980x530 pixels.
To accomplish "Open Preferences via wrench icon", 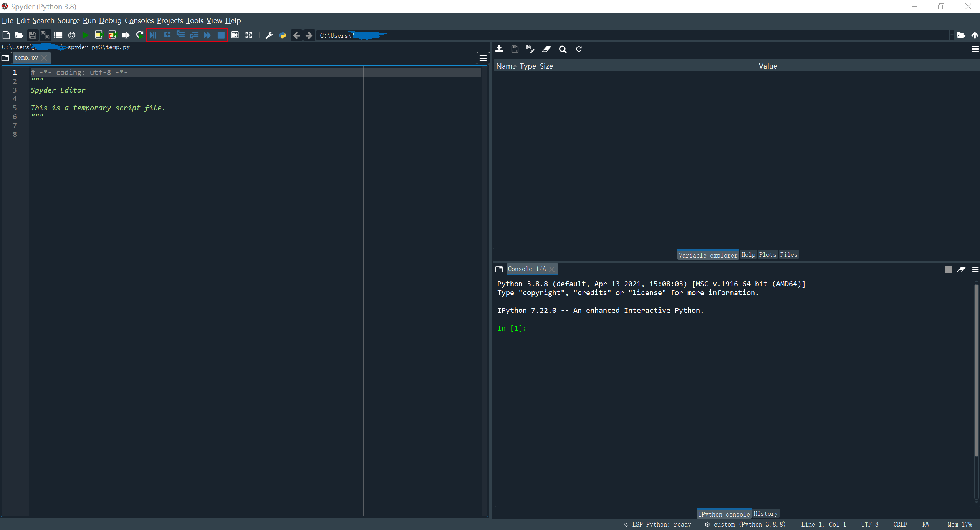I will pos(269,35).
